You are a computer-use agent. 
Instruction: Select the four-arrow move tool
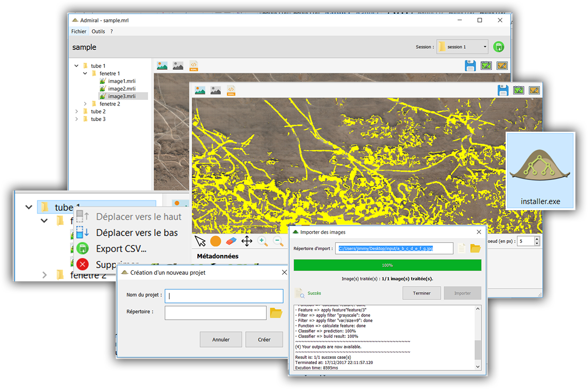click(247, 241)
